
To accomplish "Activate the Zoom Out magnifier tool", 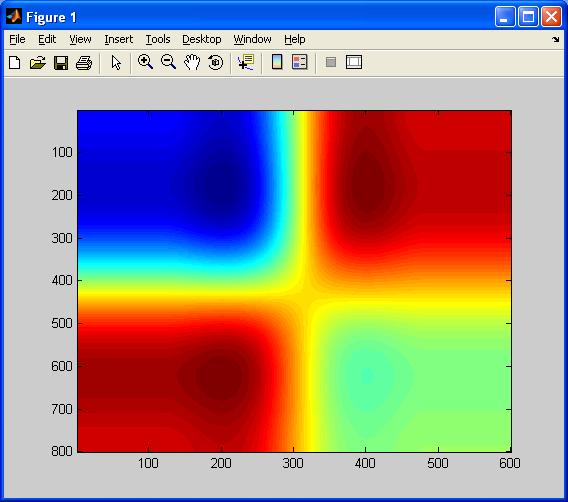I will point(168,62).
